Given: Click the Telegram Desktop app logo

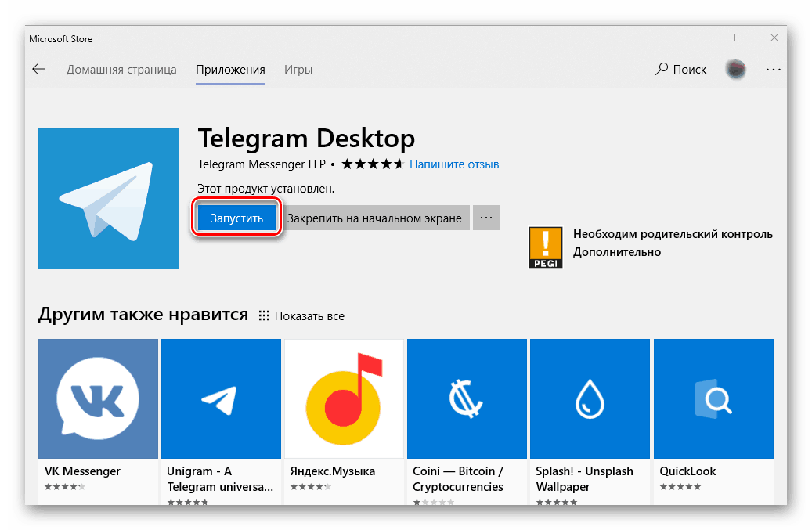Looking at the screenshot, I should (109, 199).
